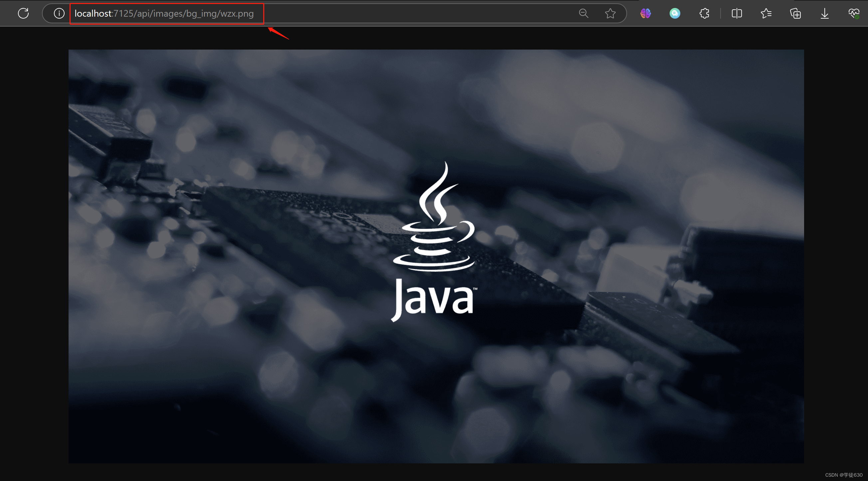Open the favorites list panel
The width and height of the screenshot is (868, 481).
pos(766,14)
